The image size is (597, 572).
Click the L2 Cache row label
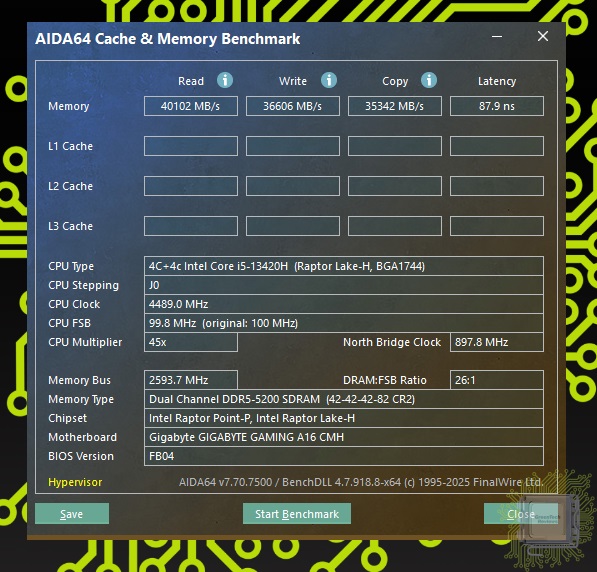[x=70, y=186]
